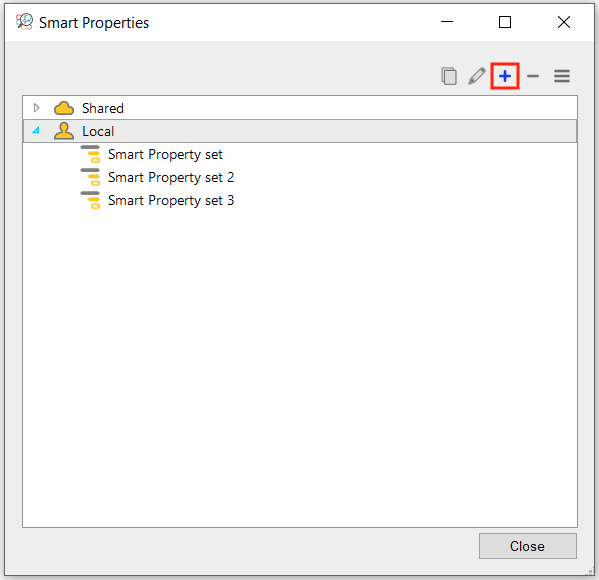Expand the Shared folder arrow
599x580 pixels.
[x=36, y=108]
